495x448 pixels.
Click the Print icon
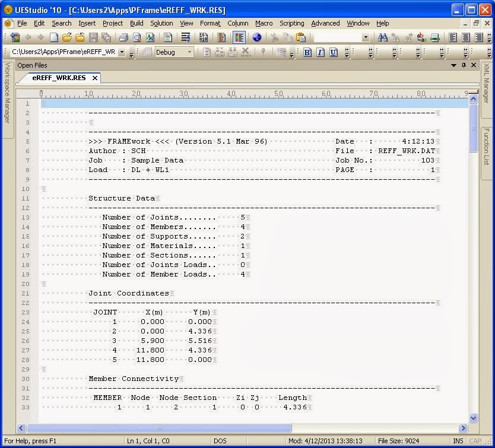point(123,37)
